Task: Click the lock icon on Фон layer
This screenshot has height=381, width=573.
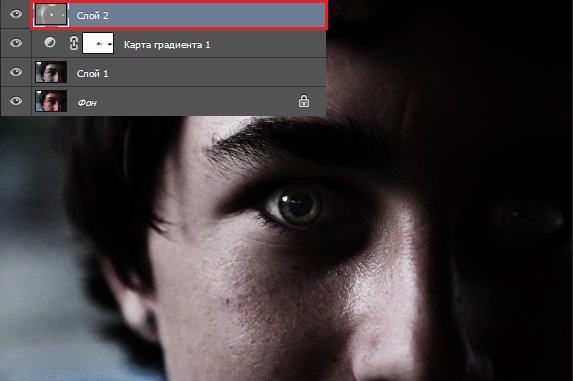Action: (304, 101)
